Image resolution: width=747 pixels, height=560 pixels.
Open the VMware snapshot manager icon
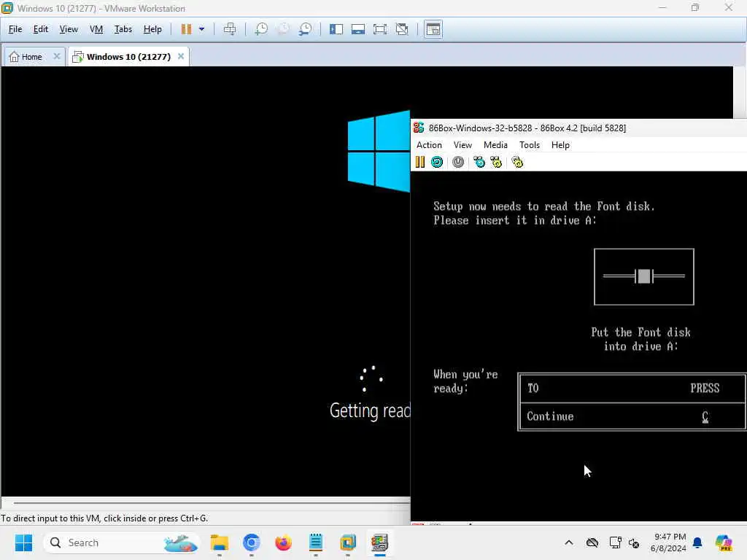305,29
